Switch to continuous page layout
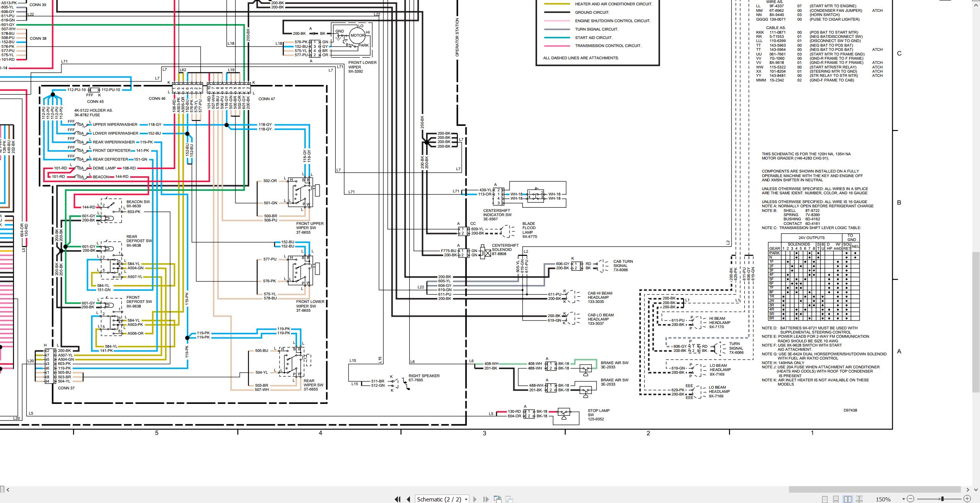 pyautogui.click(x=836, y=499)
